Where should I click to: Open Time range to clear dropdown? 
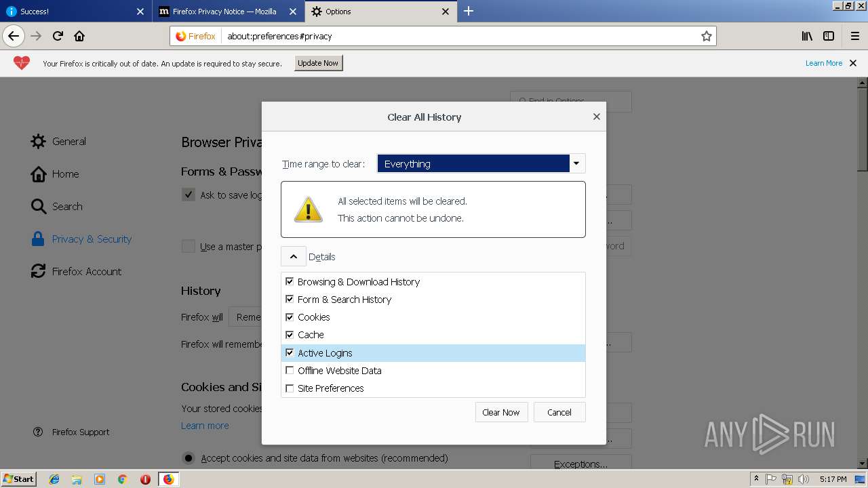point(481,163)
